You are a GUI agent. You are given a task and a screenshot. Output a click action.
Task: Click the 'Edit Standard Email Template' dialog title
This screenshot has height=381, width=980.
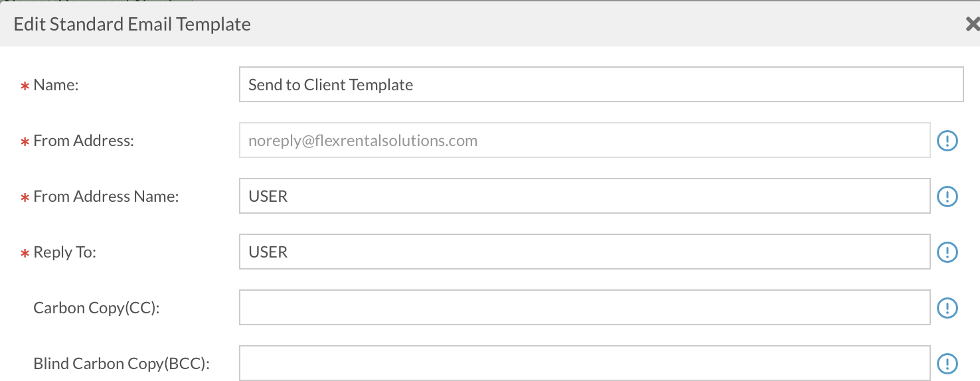[x=132, y=25]
